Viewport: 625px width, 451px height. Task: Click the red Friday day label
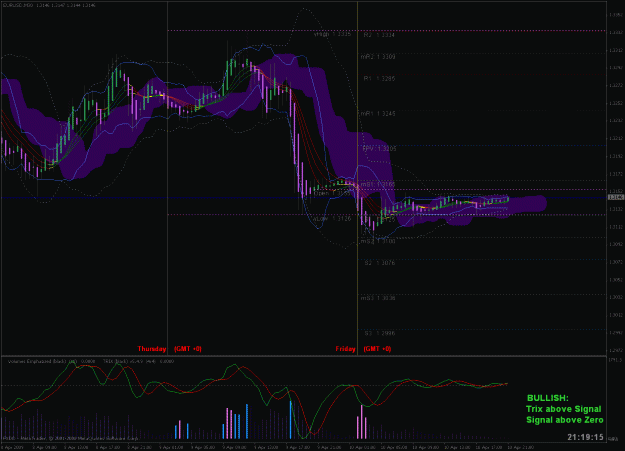346,349
